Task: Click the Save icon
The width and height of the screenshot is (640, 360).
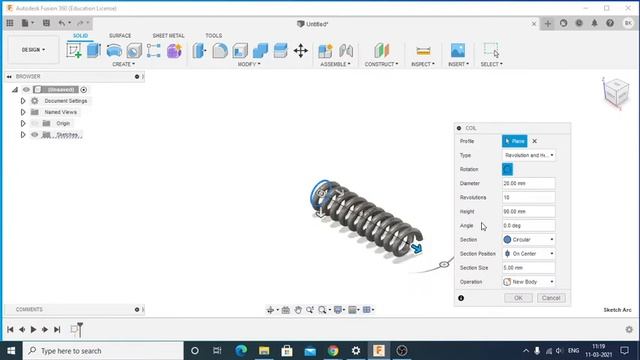Action: [x=46, y=23]
